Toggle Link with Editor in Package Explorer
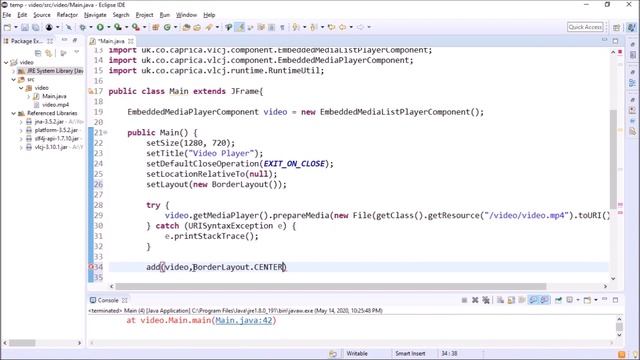The height and width of the screenshot is (360, 640). 49,53
